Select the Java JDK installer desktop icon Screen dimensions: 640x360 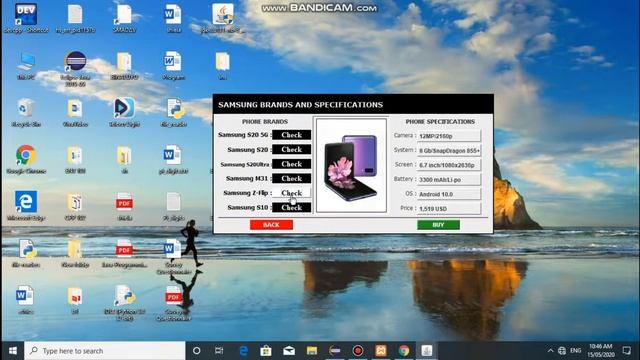click(x=223, y=18)
